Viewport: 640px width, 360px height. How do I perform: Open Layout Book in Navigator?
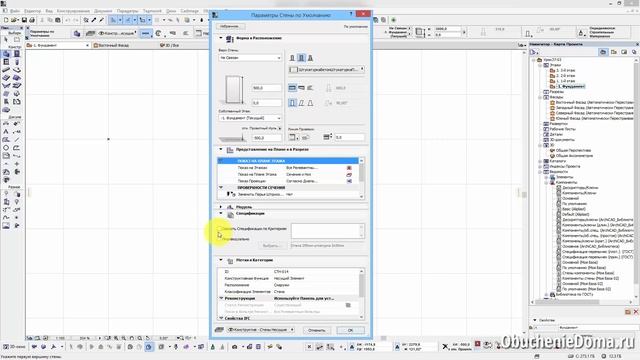pos(624,52)
